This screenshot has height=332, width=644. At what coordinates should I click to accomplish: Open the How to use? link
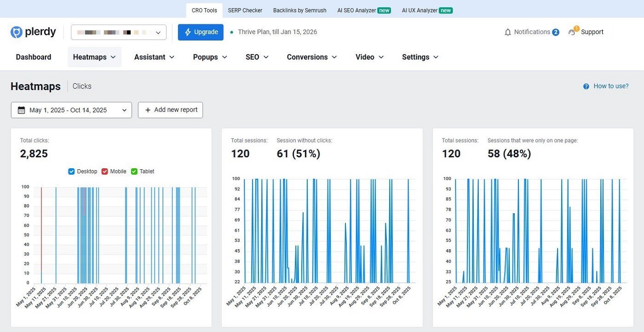pos(611,86)
